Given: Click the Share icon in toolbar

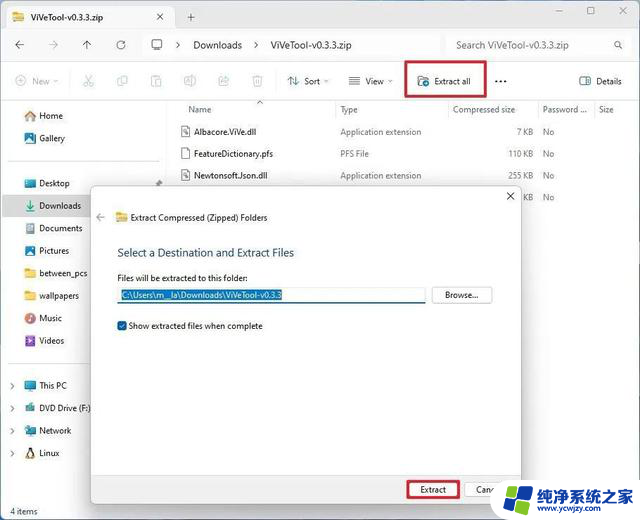Looking at the screenshot, I should (x=224, y=81).
